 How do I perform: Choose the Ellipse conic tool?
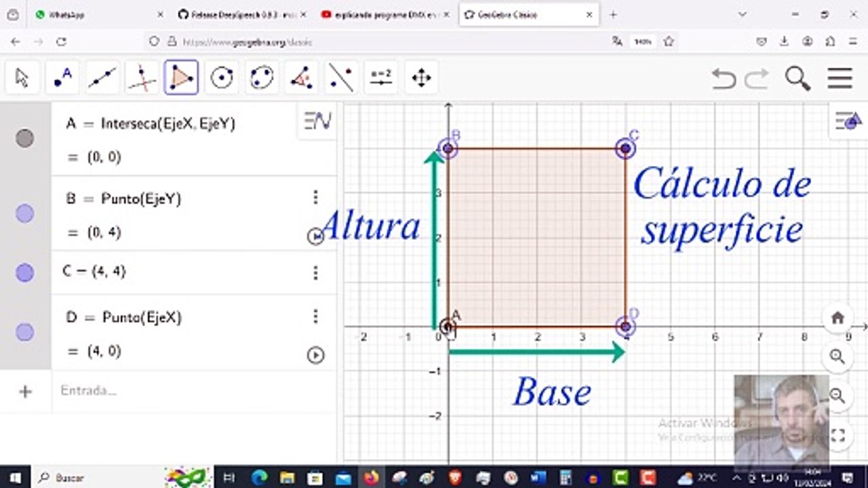pyautogui.click(x=262, y=78)
